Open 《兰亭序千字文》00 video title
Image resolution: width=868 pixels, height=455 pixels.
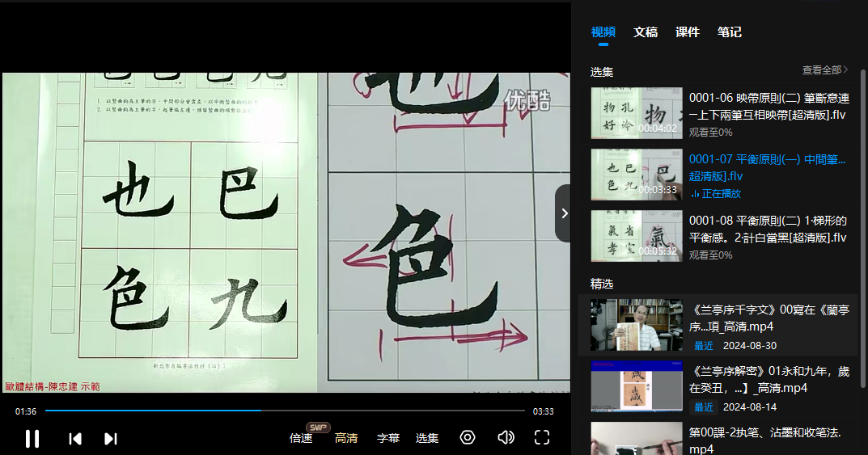[769, 318]
